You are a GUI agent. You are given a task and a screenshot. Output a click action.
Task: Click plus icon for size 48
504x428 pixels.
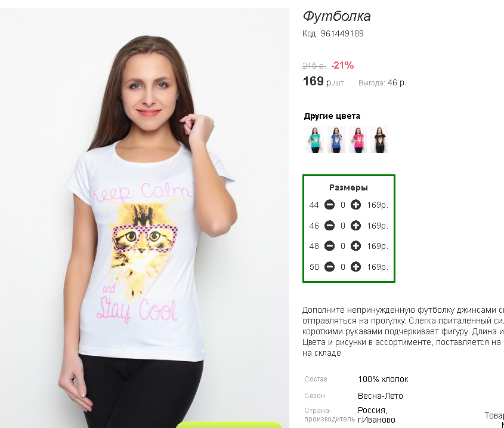pyautogui.click(x=355, y=246)
